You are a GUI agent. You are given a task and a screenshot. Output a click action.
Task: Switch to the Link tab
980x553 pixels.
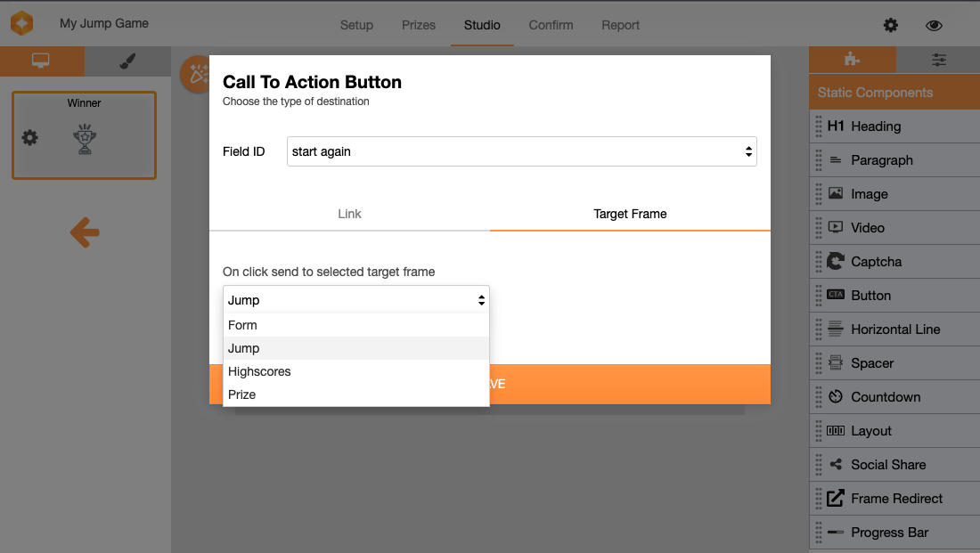349,214
